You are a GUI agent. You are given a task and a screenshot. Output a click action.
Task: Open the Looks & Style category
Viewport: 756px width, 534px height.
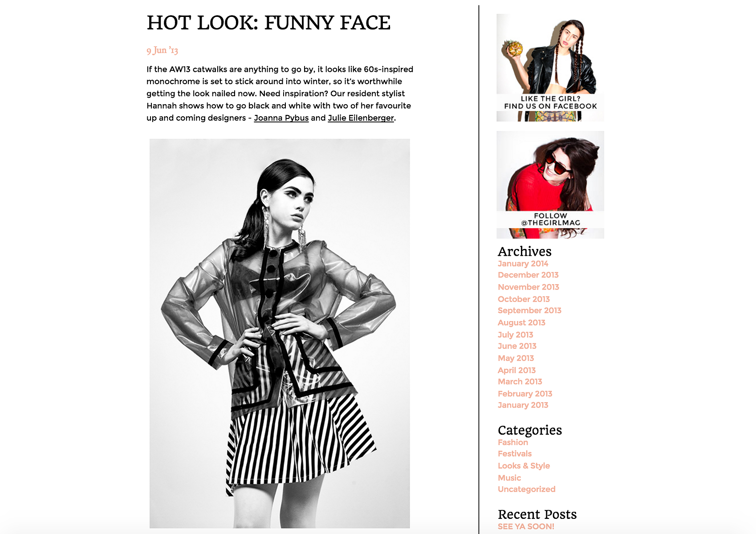524,466
